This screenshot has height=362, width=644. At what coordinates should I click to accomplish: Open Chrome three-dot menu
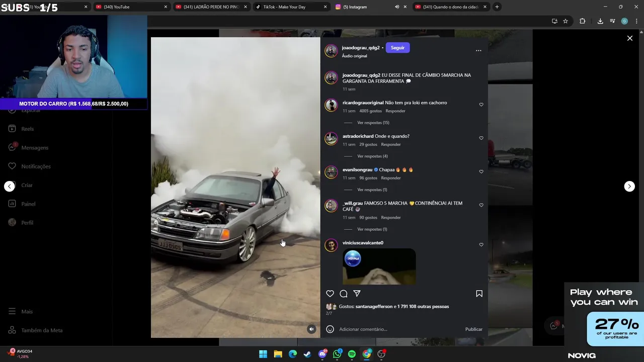pyautogui.click(x=636, y=21)
